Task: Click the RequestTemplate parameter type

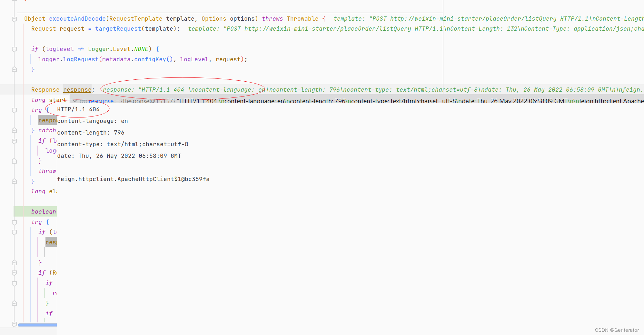Action: (x=136, y=19)
